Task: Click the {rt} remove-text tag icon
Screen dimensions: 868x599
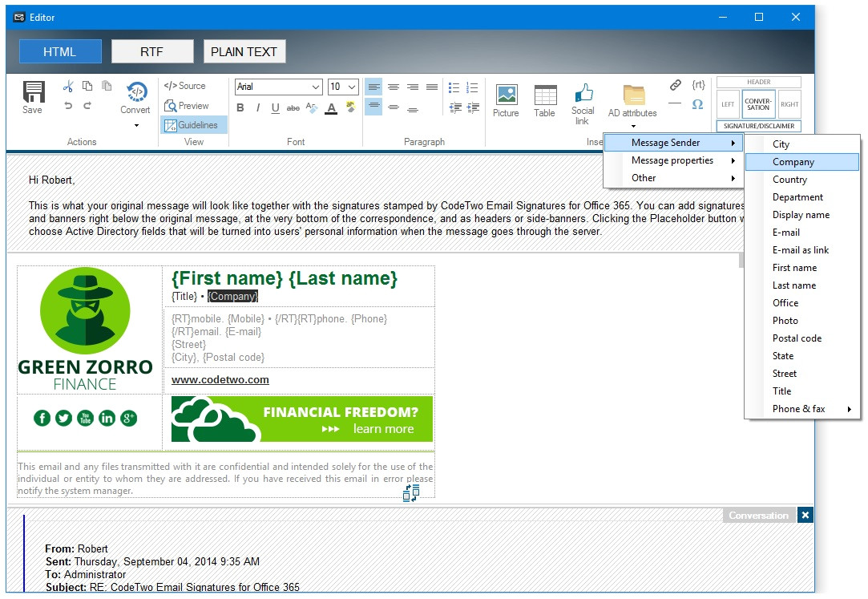Action: (x=698, y=85)
